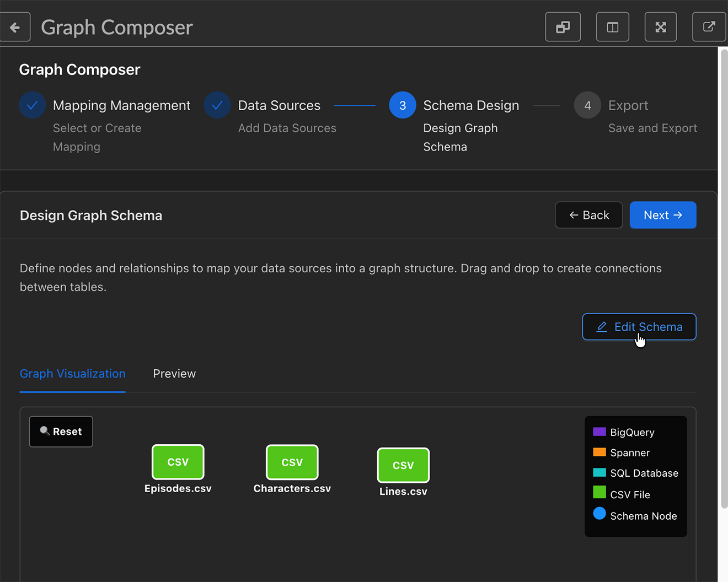The height and width of the screenshot is (582, 728).
Task: Go to Mapping Management step
Action: pos(33,105)
